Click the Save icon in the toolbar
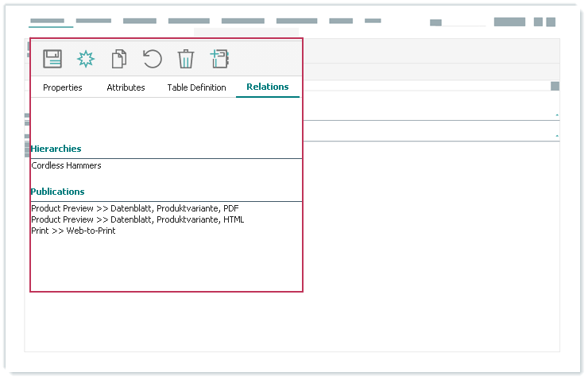The image size is (588, 380). (52, 59)
